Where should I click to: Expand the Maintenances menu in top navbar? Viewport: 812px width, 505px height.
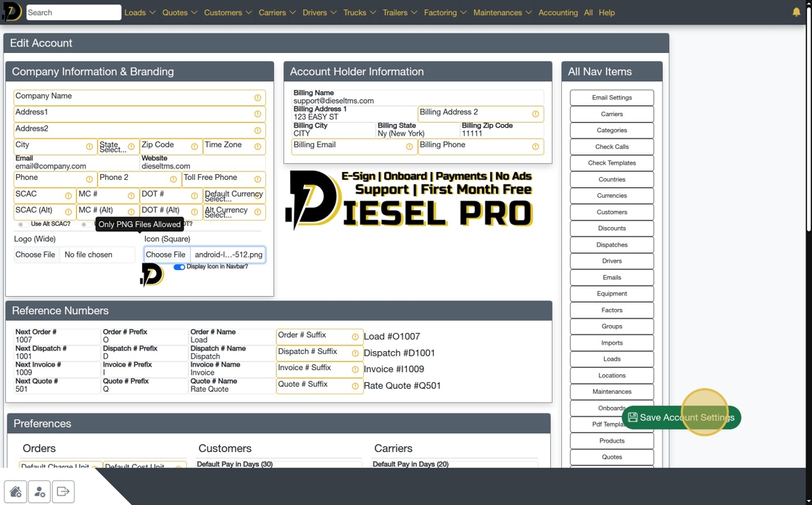tap(502, 12)
